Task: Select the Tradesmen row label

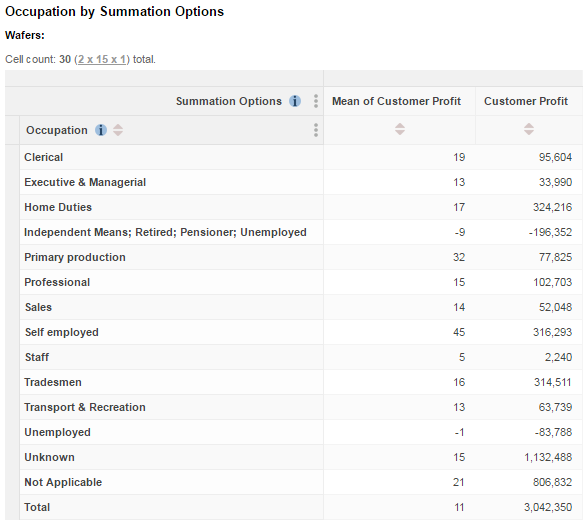Action: [53, 382]
